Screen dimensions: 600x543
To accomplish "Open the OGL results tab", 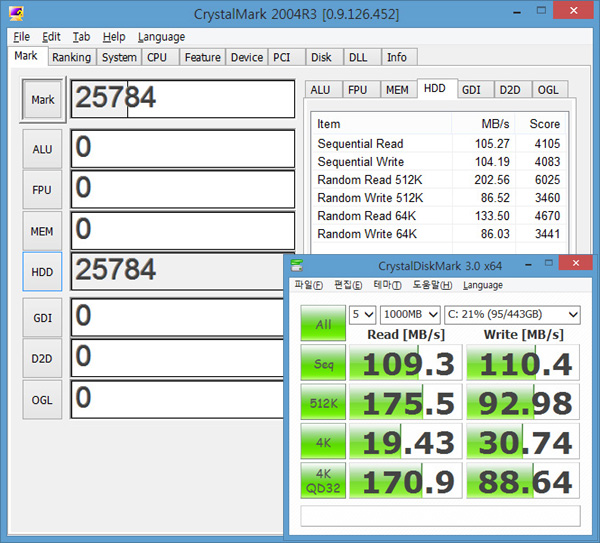I will [548, 90].
